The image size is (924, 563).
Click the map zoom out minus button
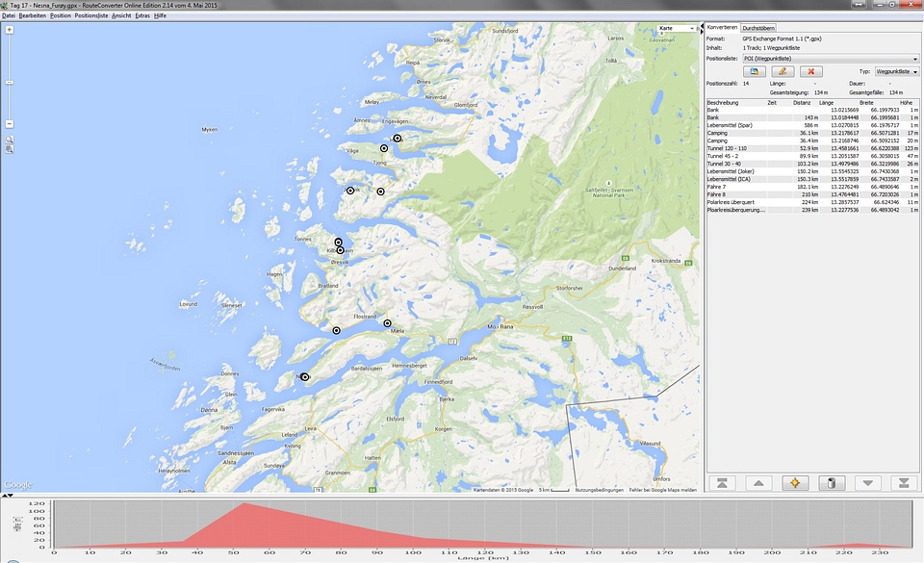coord(9,124)
